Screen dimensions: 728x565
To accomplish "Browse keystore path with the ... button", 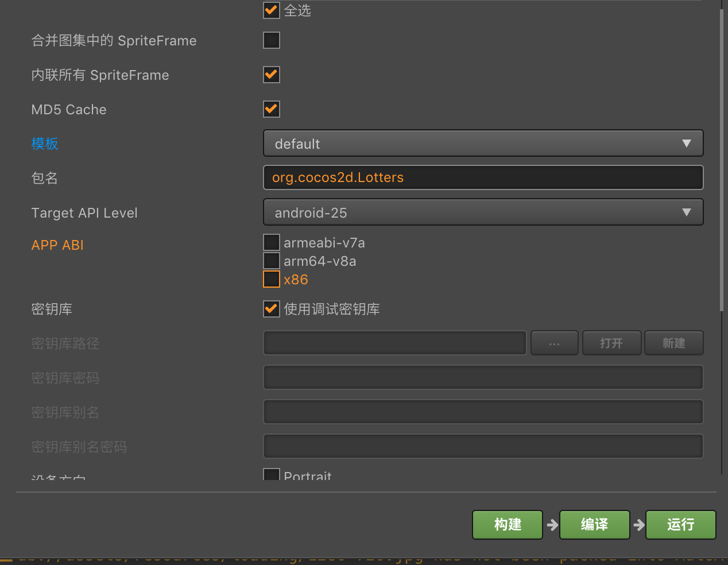I will [555, 343].
